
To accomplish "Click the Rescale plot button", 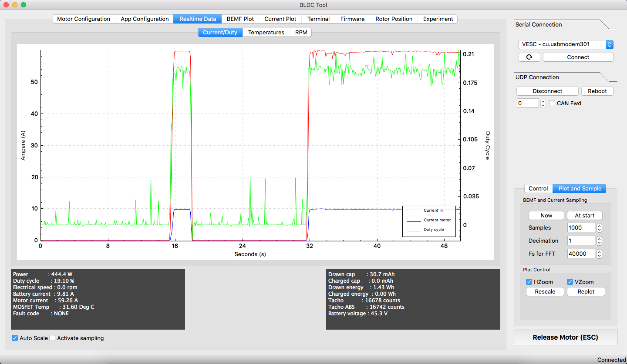I will (x=545, y=292).
